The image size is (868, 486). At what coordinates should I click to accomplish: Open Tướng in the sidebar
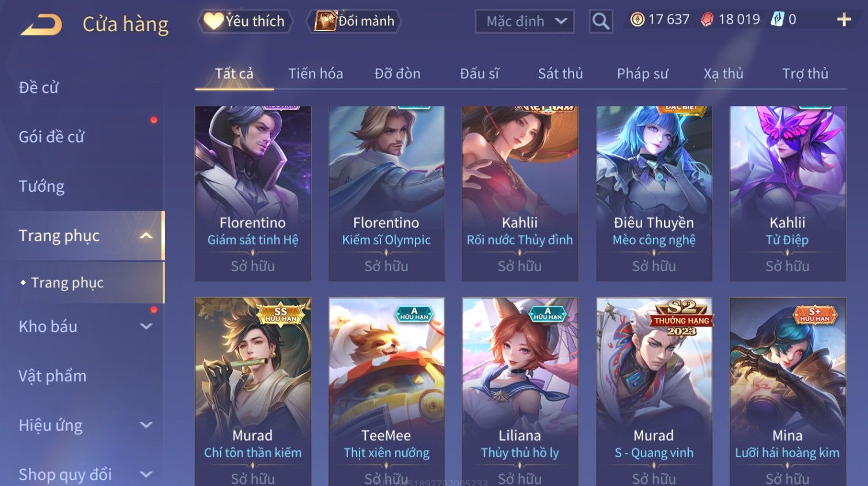pyautogui.click(x=41, y=187)
